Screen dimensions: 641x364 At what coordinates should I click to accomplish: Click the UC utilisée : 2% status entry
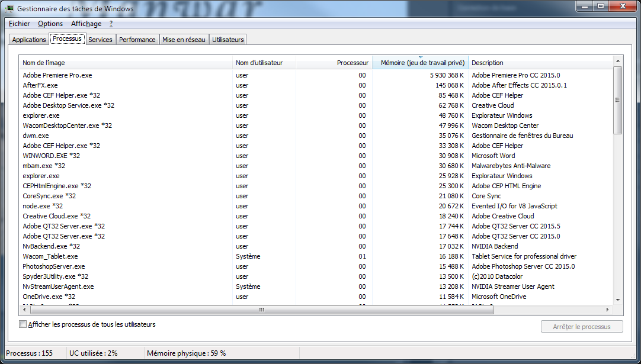tap(94, 353)
